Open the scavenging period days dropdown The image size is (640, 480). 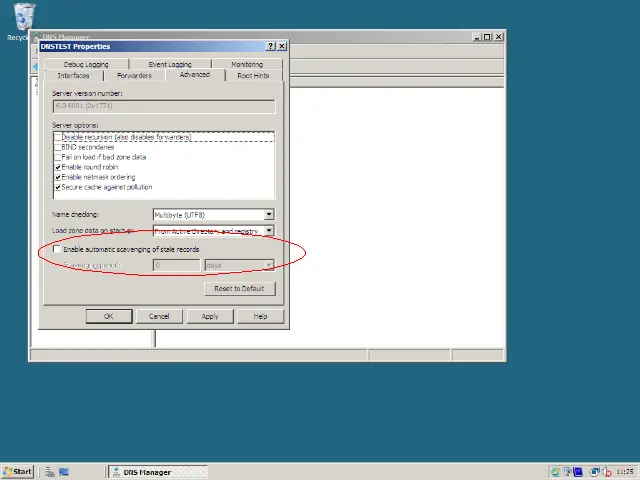click(269, 265)
